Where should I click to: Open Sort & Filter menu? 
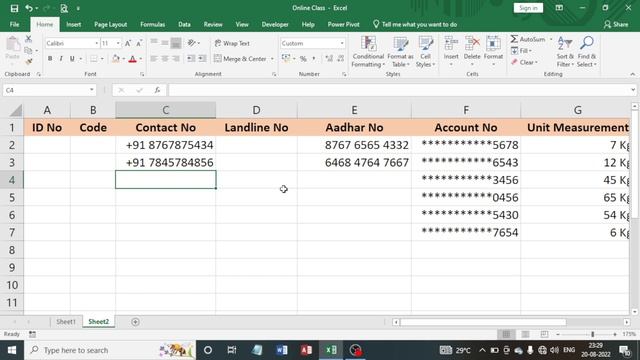(565, 52)
